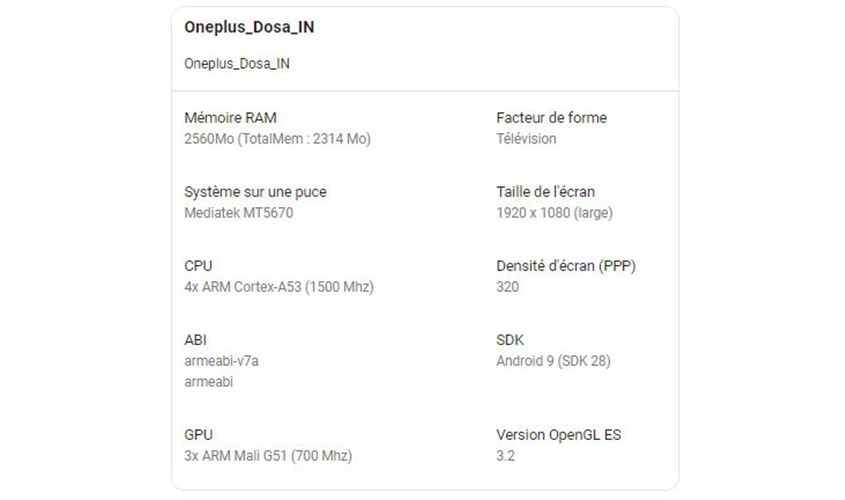The height and width of the screenshot is (500, 845).
Task: Select the Télévision value
Action: (526, 139)
